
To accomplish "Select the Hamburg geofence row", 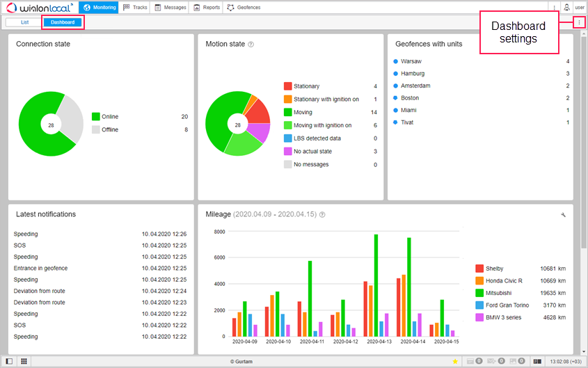I will point(481,74).
